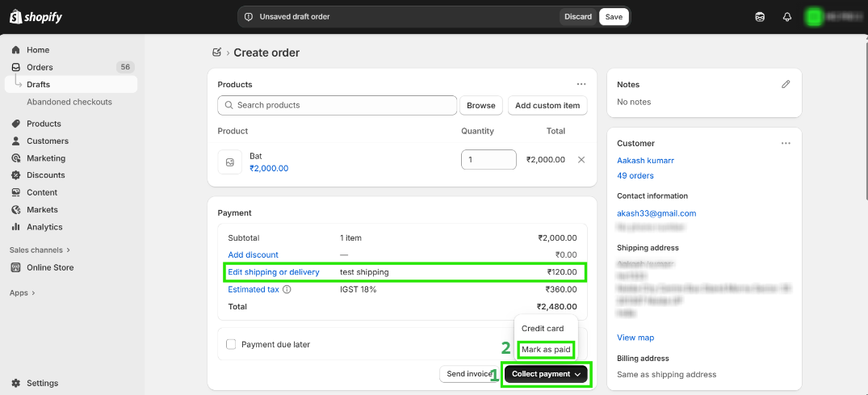Open the Products card three-dot menu
The image size is (868, 395).
coord(581,84)
